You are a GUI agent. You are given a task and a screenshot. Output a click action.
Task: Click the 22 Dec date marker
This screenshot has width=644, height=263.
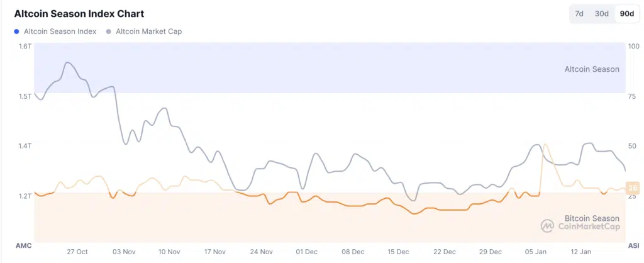click(x=445, y=252)
